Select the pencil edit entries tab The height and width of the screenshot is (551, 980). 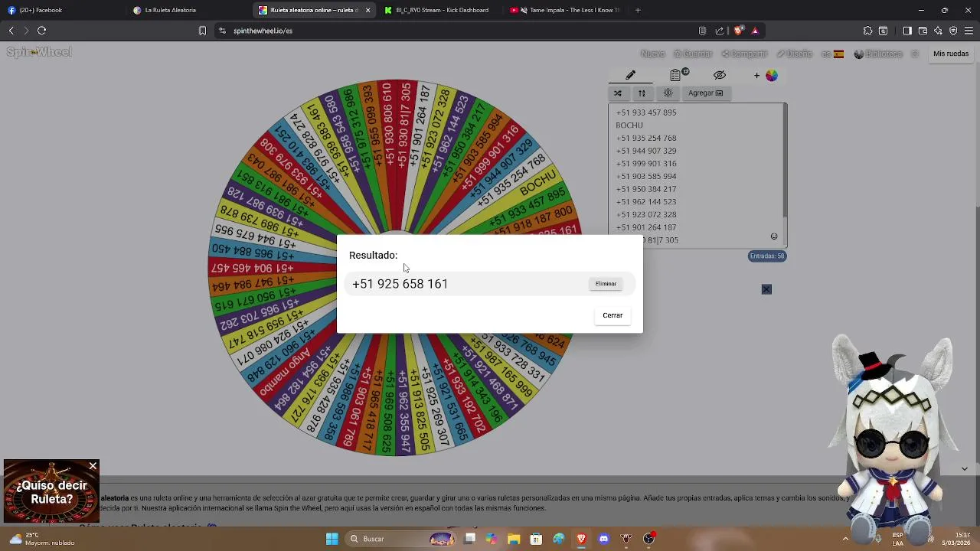coord(631,75)
